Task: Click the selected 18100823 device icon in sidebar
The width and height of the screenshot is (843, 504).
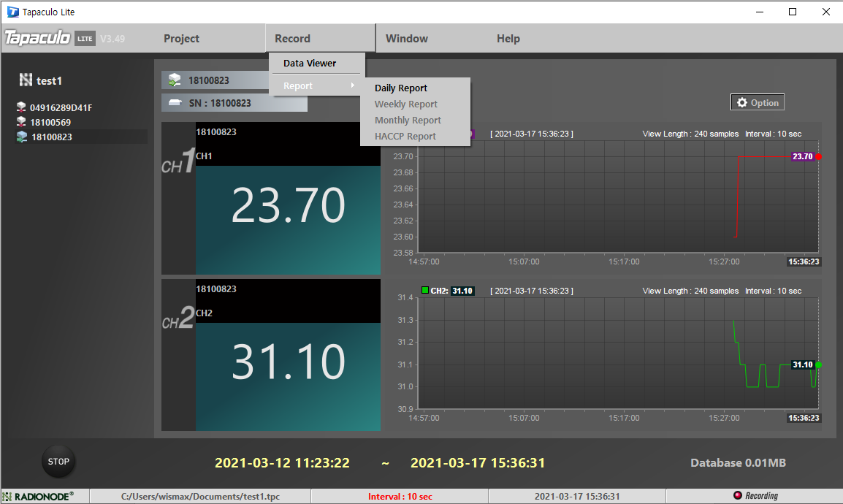Action: point(22,137)
